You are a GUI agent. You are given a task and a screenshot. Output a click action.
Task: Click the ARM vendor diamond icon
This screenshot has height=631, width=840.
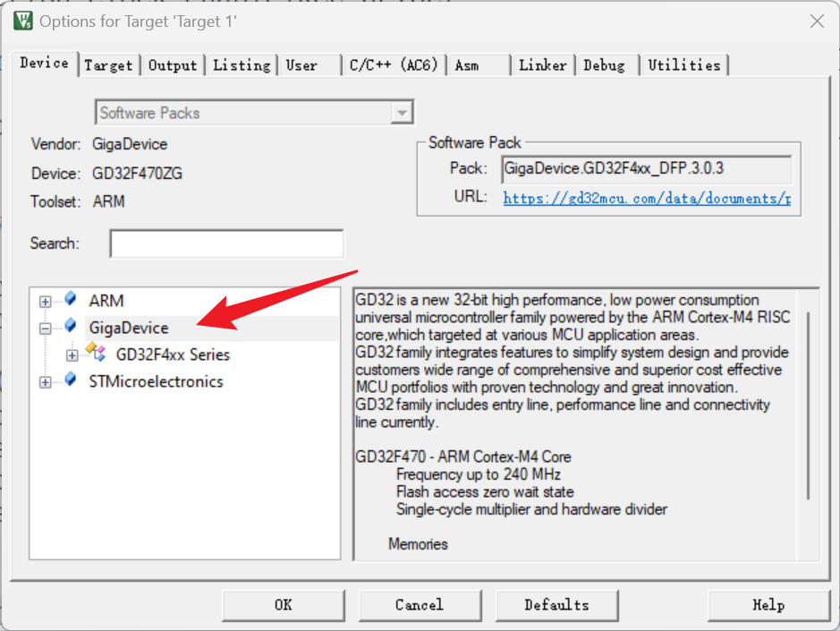(x=70, y=299)
